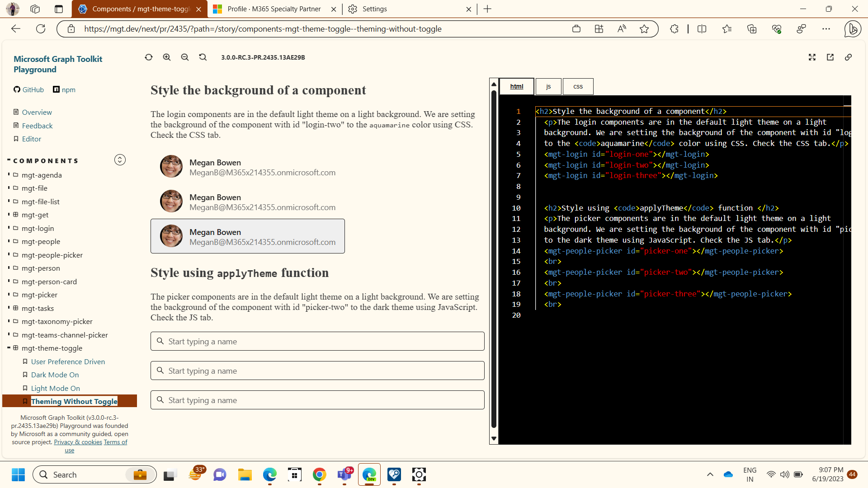868x488 pixels.
Task: Open the GitHub repository from the sidebar
Action: pos(28,89)
